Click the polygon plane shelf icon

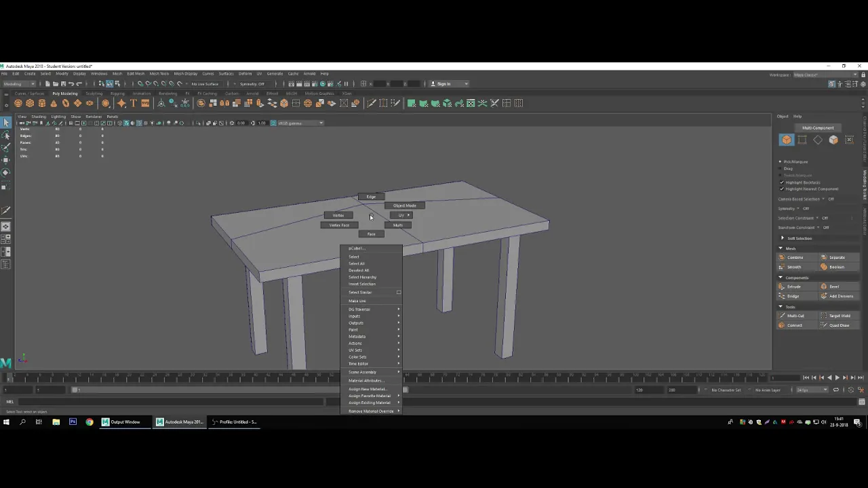click(x=77, y=103)
